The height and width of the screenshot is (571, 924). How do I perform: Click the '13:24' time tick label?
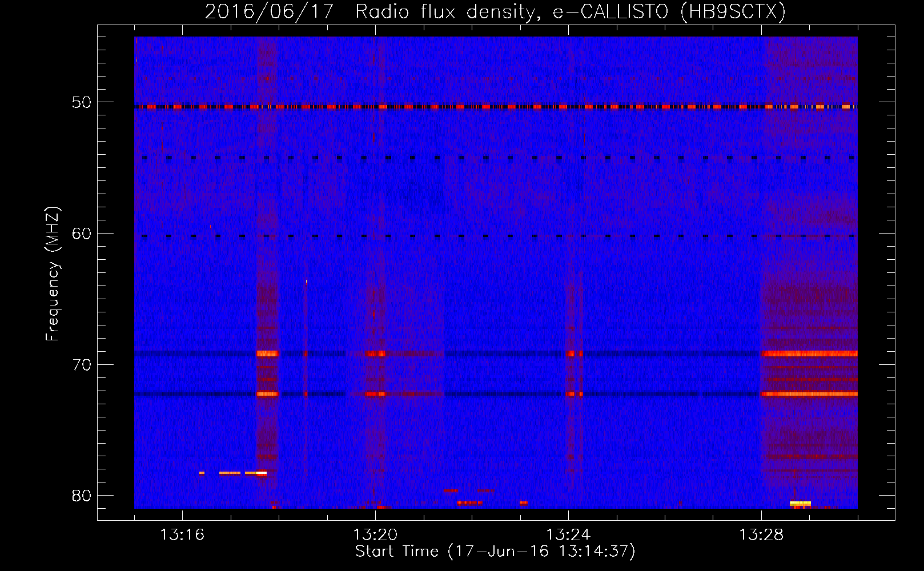pos(568,535)
